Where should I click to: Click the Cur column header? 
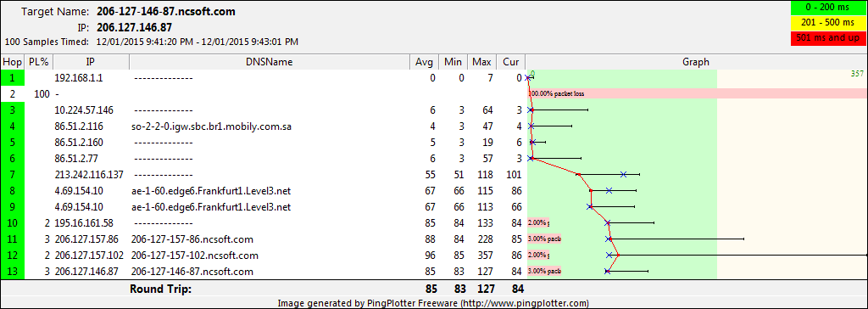click(x=510, y=62)
